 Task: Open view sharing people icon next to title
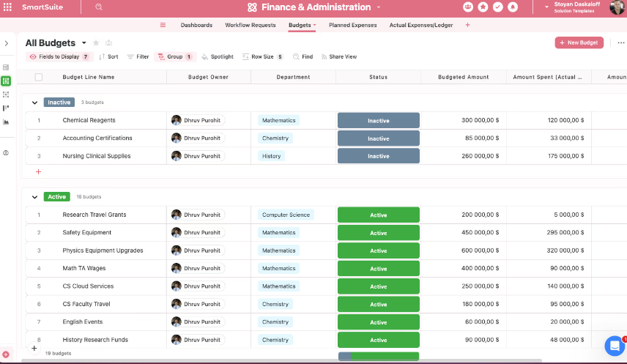coord(108,42)
